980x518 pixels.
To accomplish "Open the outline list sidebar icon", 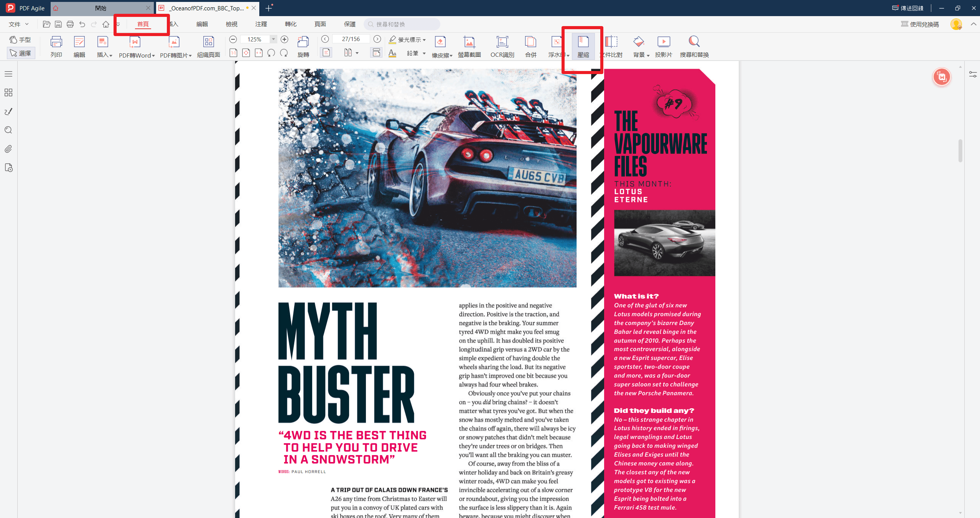I will point(8,74).
